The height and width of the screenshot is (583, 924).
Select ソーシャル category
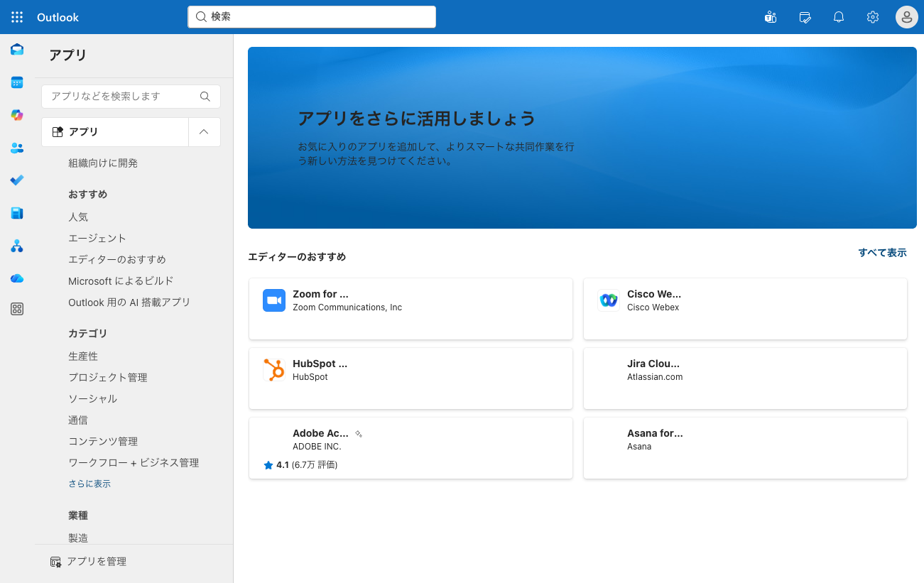(93, 398)
